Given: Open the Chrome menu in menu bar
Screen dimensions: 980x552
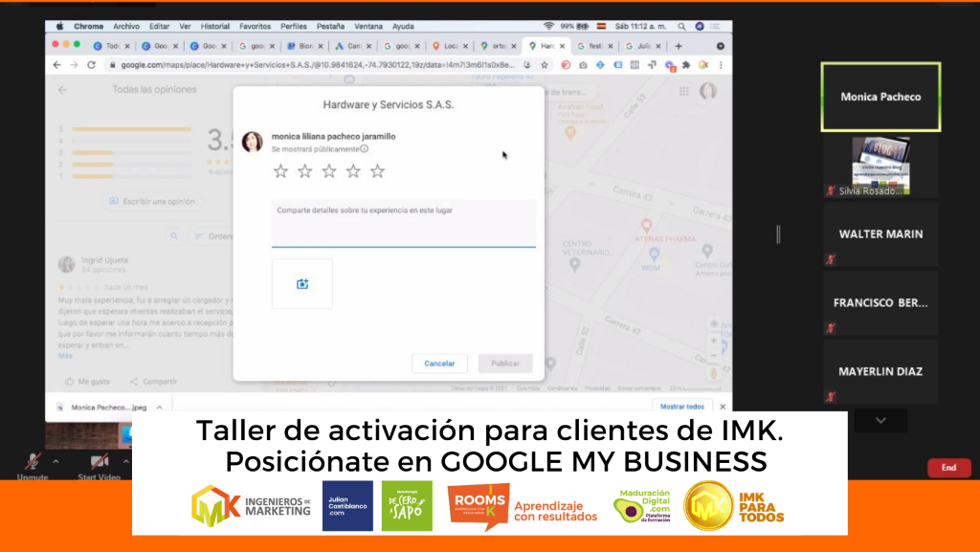Looking at the screenshot, I should point(89,26).
